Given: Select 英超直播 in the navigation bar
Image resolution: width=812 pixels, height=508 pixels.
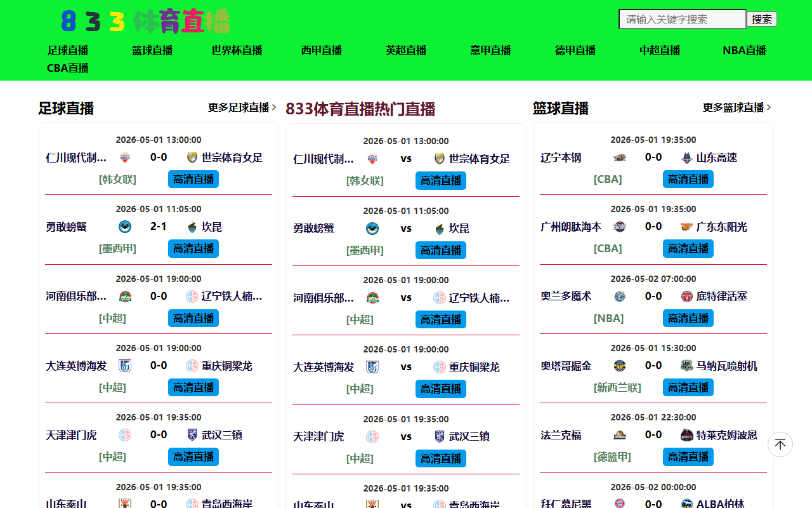Looking at the screenshot, I should point(406,50).
